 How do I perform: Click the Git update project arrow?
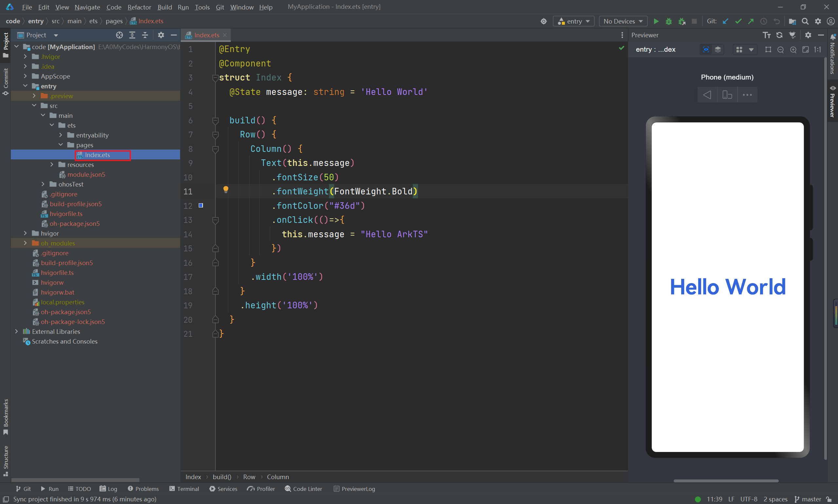coord(725,21)
